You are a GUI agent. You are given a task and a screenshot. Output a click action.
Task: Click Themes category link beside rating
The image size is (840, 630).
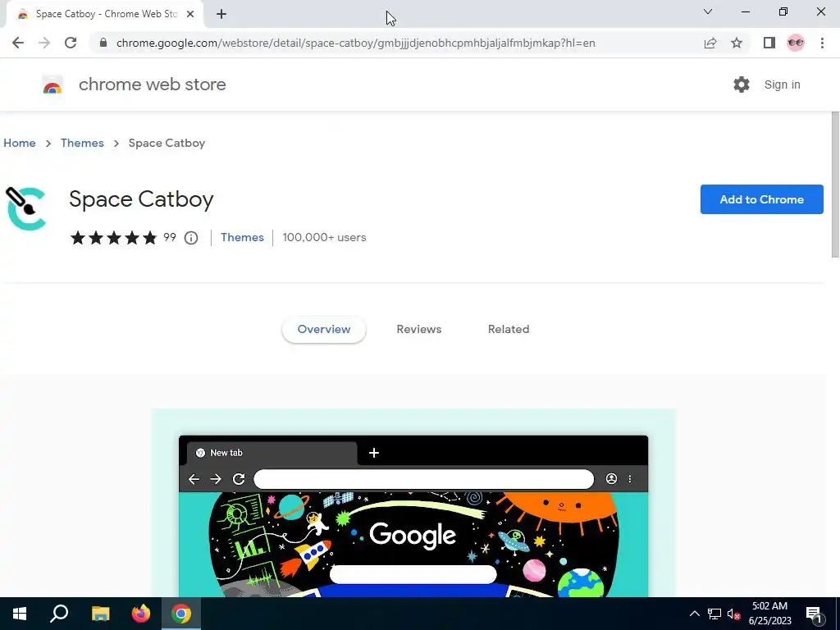(x=242, y=237)
